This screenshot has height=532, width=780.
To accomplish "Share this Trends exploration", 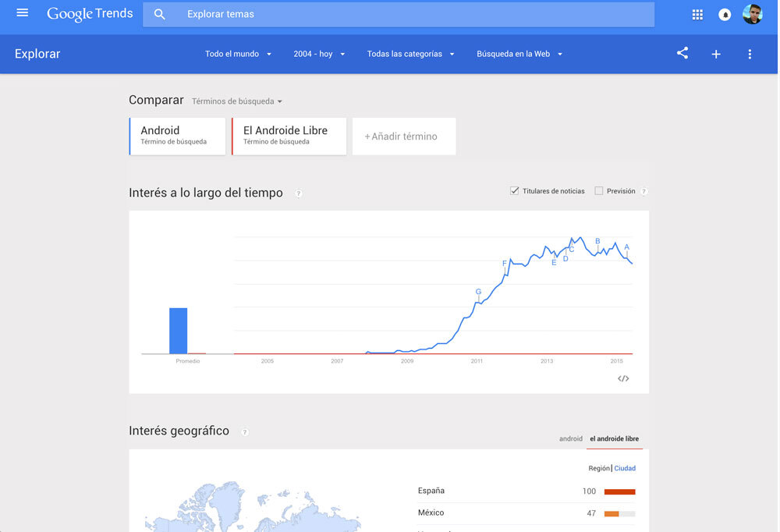I will point(682,54).
